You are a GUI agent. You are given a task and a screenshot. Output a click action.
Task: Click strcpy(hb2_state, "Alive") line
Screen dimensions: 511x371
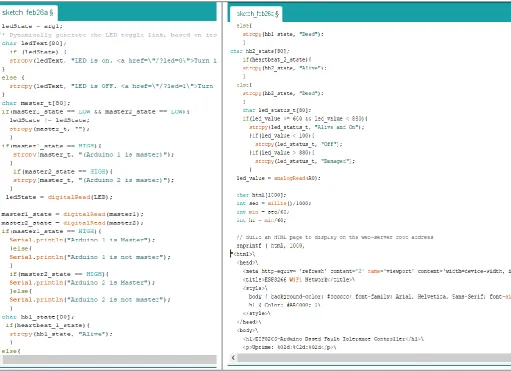[285, 68]
